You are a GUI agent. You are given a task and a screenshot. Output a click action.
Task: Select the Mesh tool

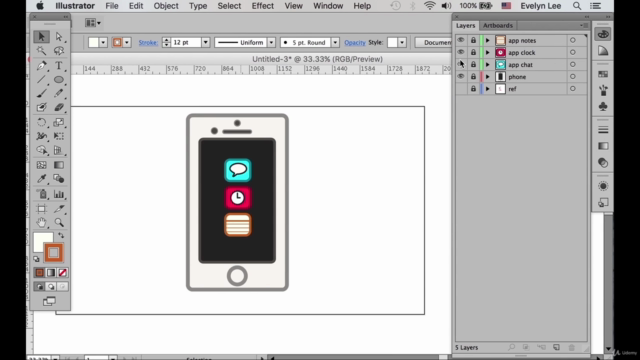41,165
